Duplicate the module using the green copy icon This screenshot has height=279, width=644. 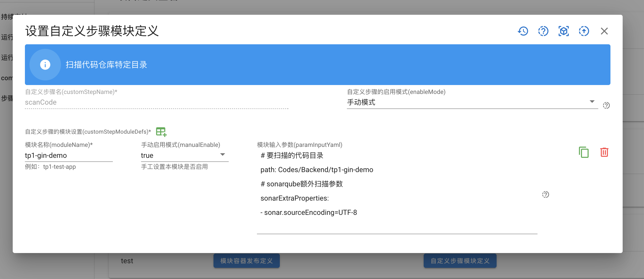(584, 152)
